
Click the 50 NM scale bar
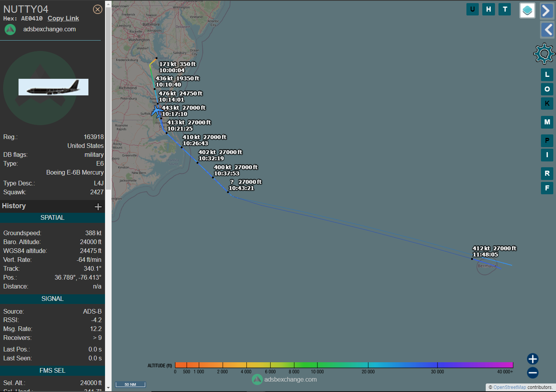pyautogui.click(x=131, y=384)
